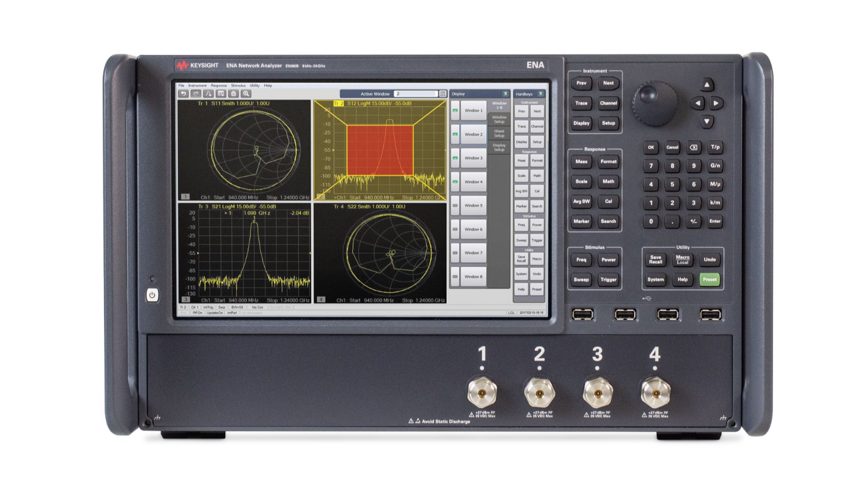This screenshot has width=868, height=500.
Task: Tap the hardware down arrow key
Action: click(707, 121)
